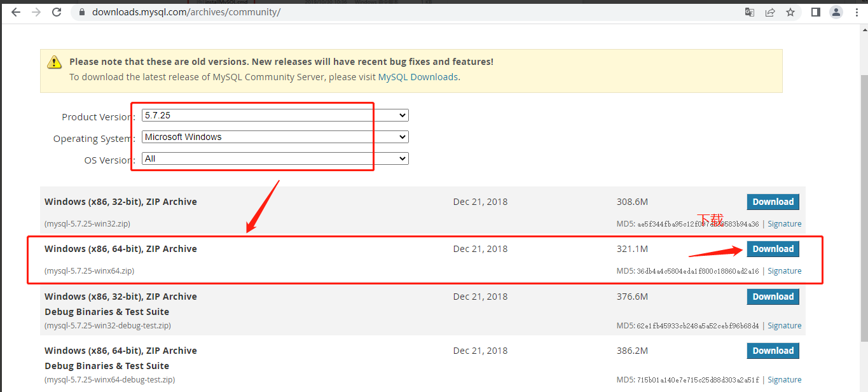This screenshot has height=392, width=868.
Task: Reload the MySQL archives page
Action: pos(57,12)
